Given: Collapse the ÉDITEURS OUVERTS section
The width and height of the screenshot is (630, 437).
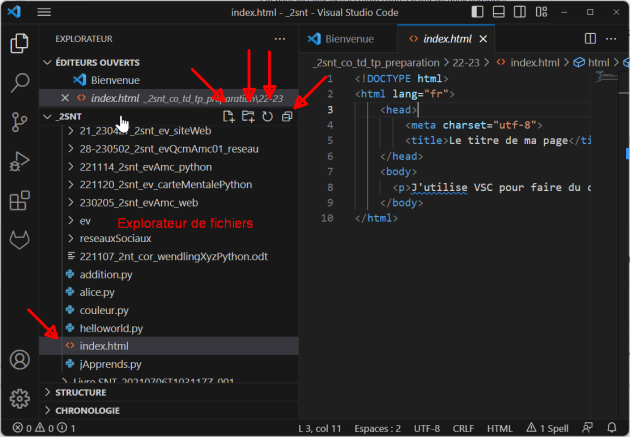Looking at the screenshot, I should point(97,62).
